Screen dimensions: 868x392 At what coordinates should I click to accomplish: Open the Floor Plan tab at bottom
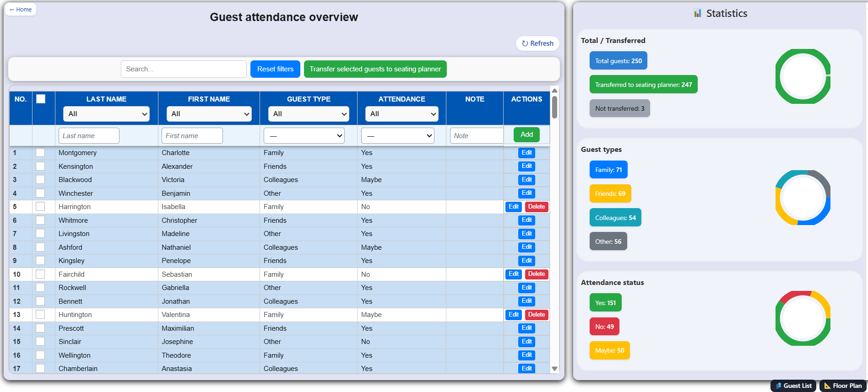tap(843, 386)
